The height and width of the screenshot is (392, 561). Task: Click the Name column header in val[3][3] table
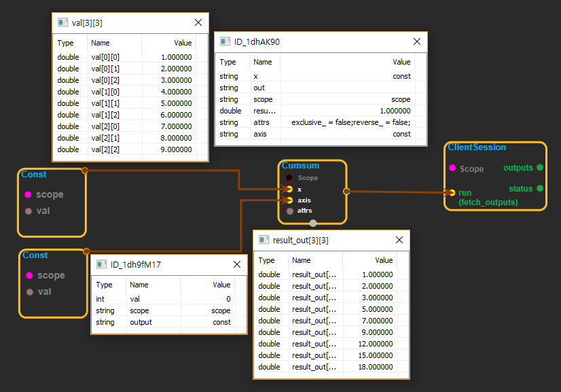pos(100,43)
